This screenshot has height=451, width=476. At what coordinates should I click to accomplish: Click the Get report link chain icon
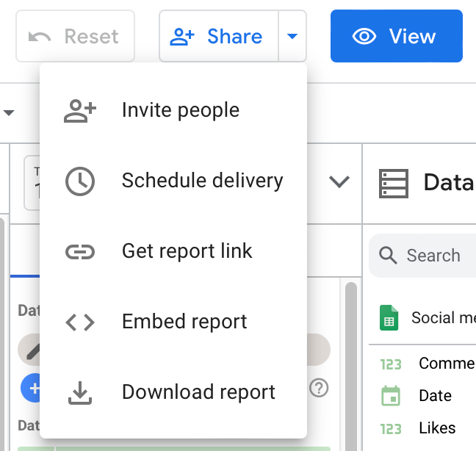(80, 252)
